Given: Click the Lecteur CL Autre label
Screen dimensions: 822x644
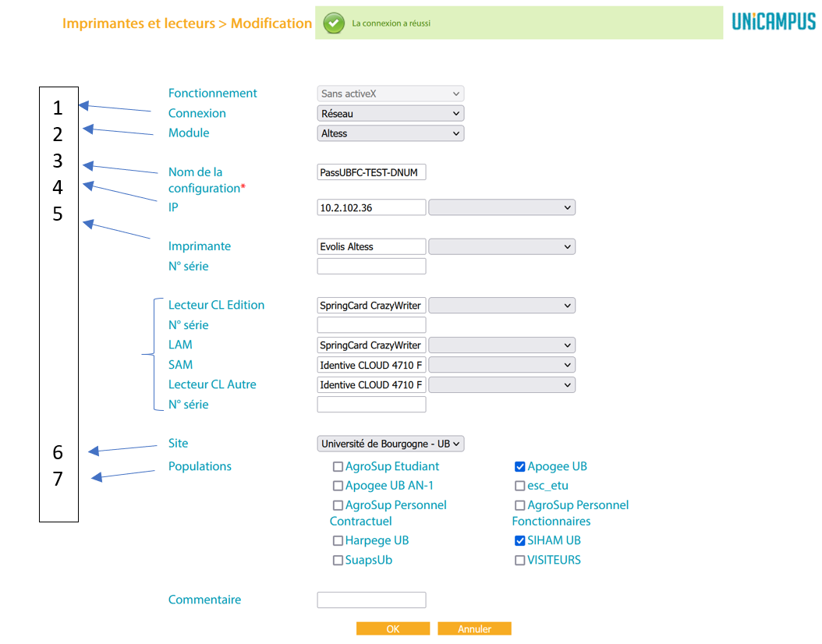Looking at the screenshot, I should tap(212, 384).
